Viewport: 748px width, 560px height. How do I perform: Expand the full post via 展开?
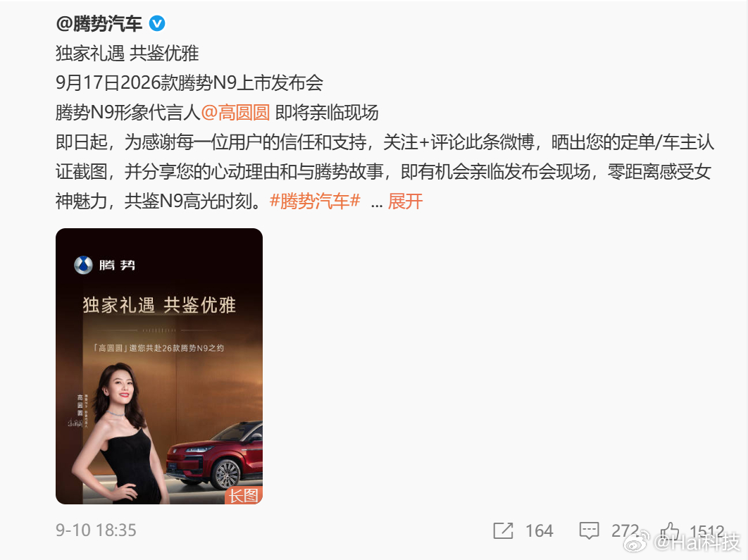[x=405, y=201]
